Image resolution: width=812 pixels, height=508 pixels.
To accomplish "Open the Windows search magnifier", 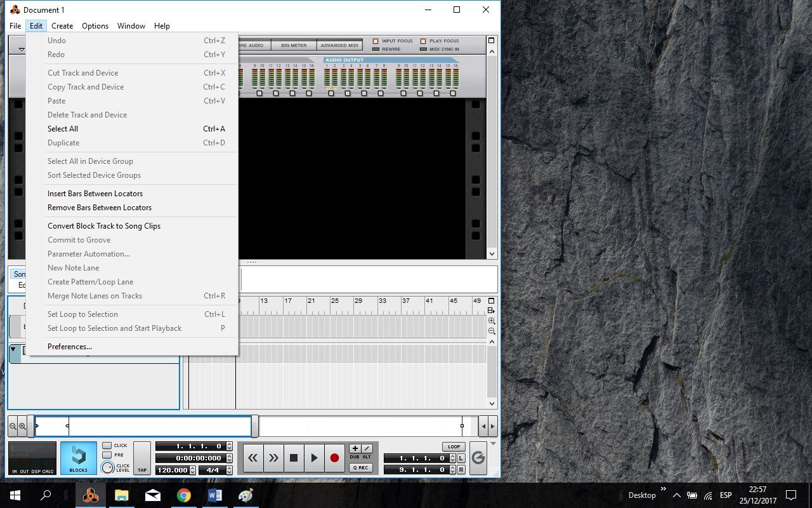I will coord(46,495).
